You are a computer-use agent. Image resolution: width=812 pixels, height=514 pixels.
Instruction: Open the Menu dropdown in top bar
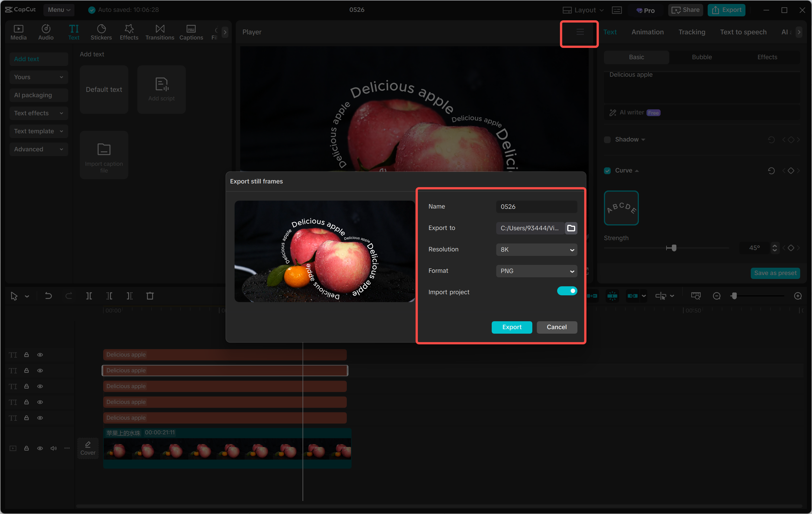[x=59, y=10]
